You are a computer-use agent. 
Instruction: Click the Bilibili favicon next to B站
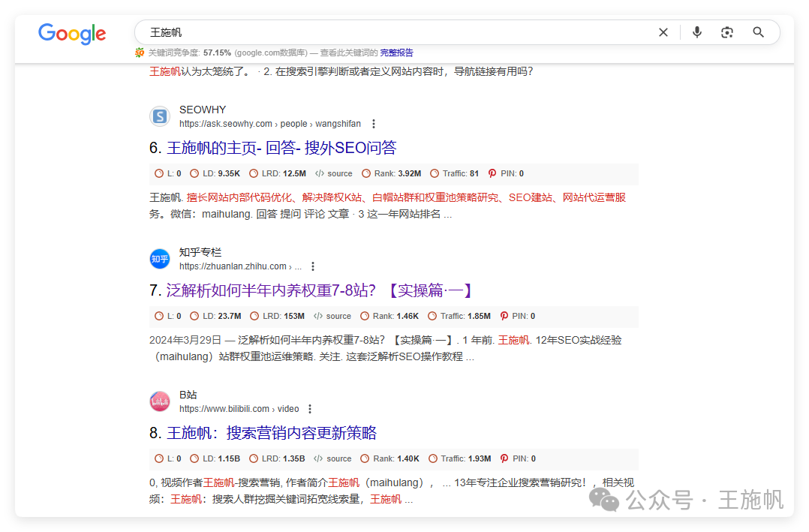[x=159, y=401]
